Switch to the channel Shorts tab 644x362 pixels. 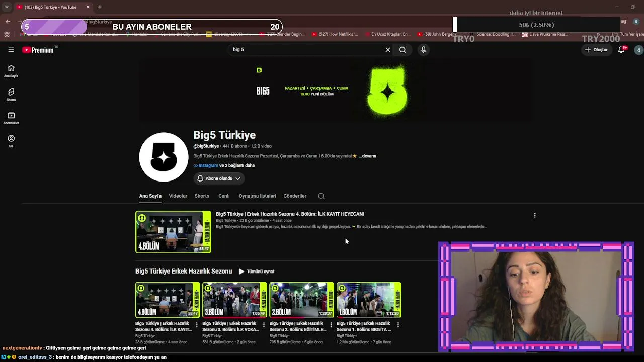pyautogui.click(x=202, y=196)
